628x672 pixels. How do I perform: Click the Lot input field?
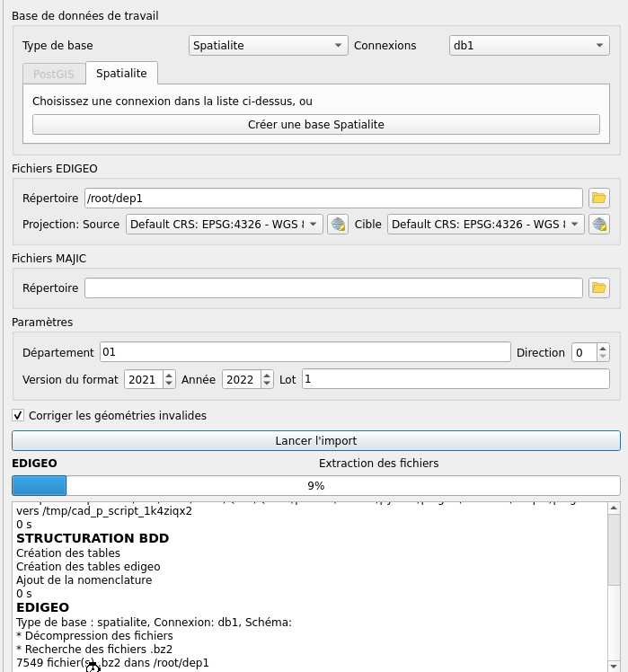pos(455,380)
